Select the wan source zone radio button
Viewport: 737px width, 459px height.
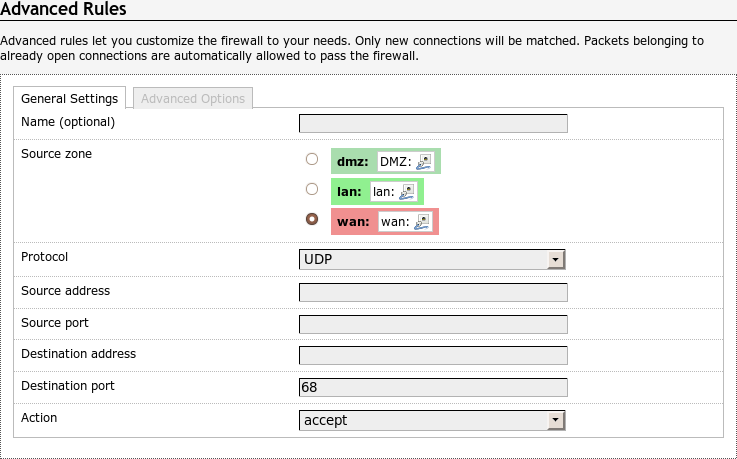[x=312, y=219]
